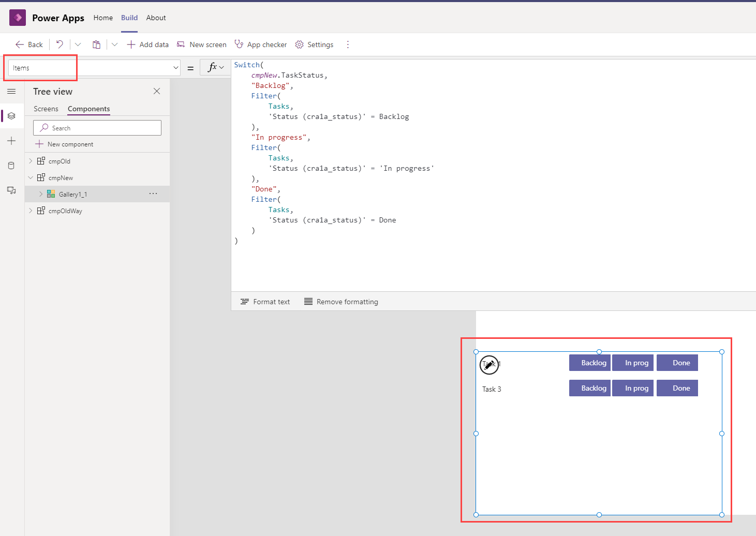Open the Data panel in left rail
756x536 pixels.
click(x=11, y=166)
